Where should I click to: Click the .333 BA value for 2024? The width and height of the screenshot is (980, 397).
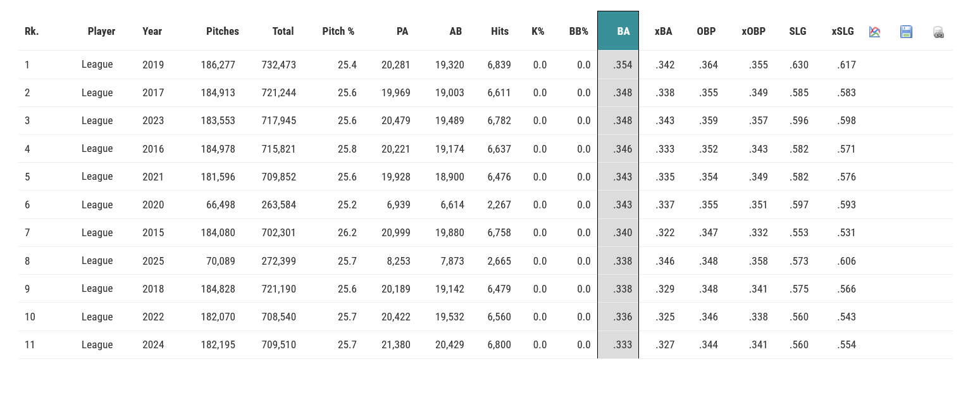[623, 345]
